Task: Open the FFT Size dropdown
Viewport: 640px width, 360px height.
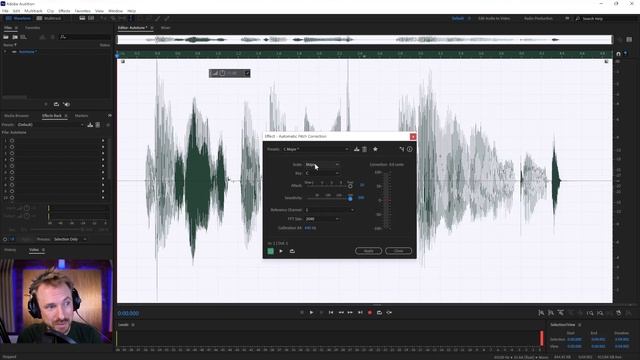Action: coord(322,219)
